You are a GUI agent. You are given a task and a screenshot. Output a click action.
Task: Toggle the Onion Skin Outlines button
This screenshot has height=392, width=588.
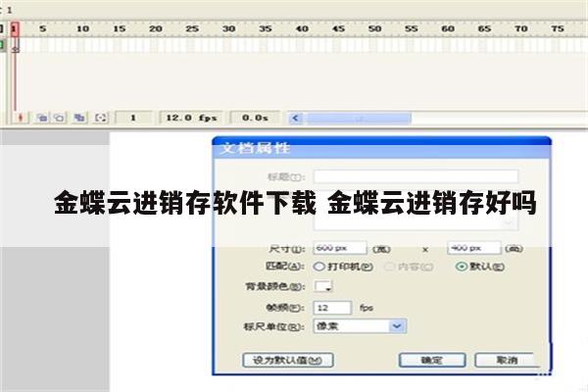(x=59, y=118)
